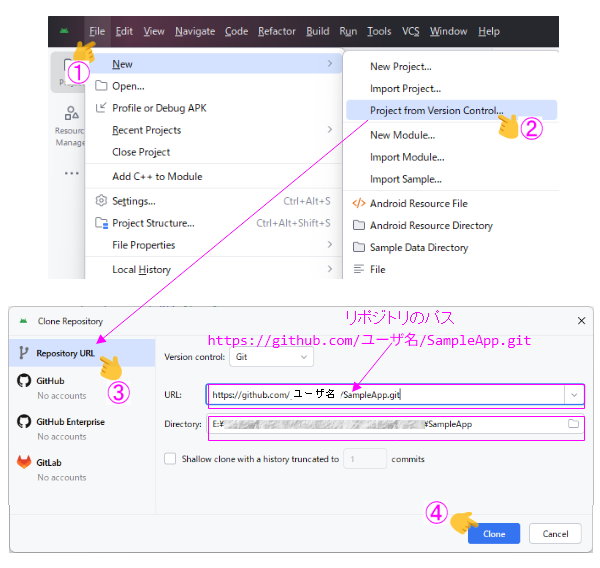Viewport: 600px width, 568px height.
Task: Open the Version control Git dropdown
Action: point(271,356)
